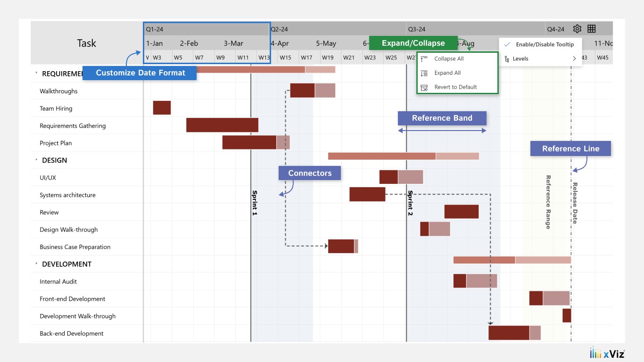Click the Revert to Default icon
The width and height of the screenshot is (644, 362).
(424, 87)
